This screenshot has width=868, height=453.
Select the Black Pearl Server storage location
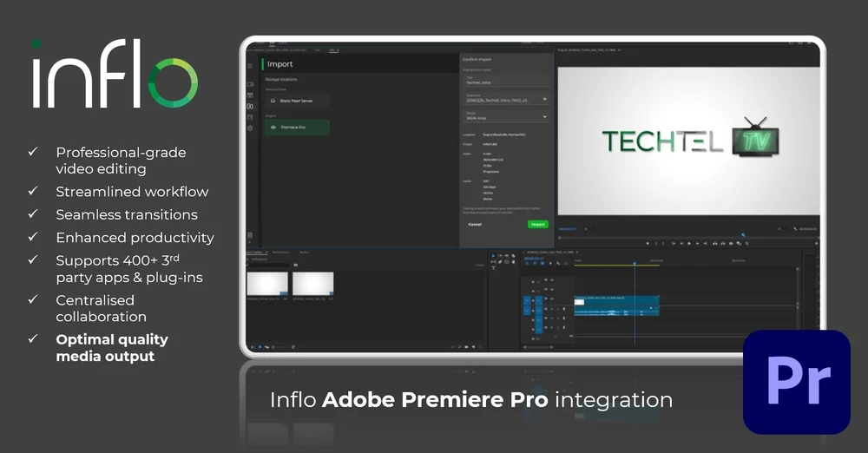[297, 101]
